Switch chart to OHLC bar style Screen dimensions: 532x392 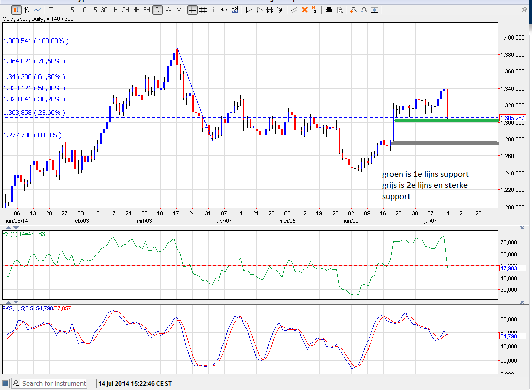[27, 10]
